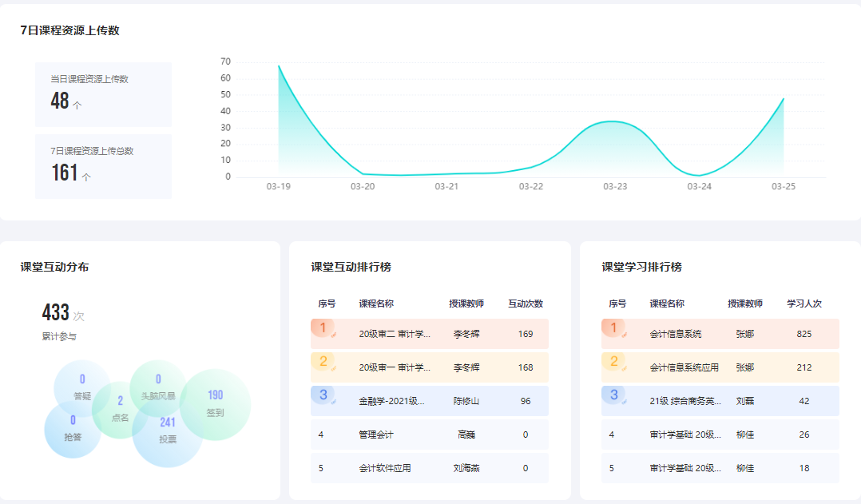Select the 签到 bubble showing 190
861x504 pixels.
(216, 404)
